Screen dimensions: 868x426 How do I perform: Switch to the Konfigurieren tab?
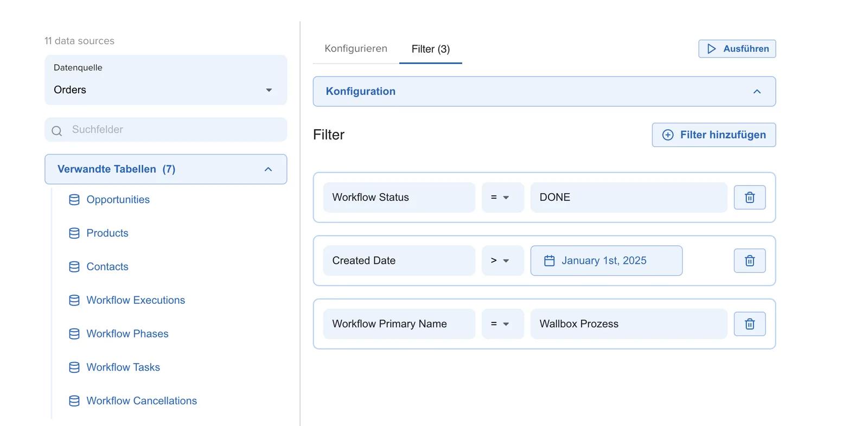[356, 48]
